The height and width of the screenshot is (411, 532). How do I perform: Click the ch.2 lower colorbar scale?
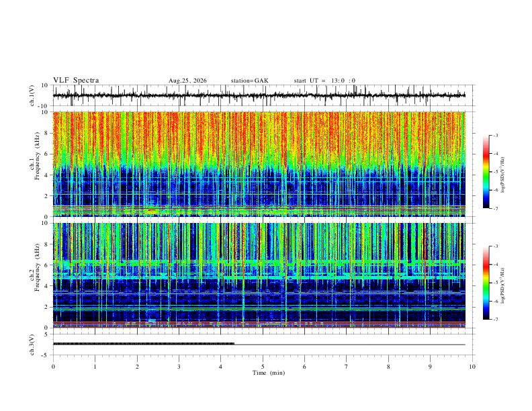pyautogui.click(x=486, y=283)
